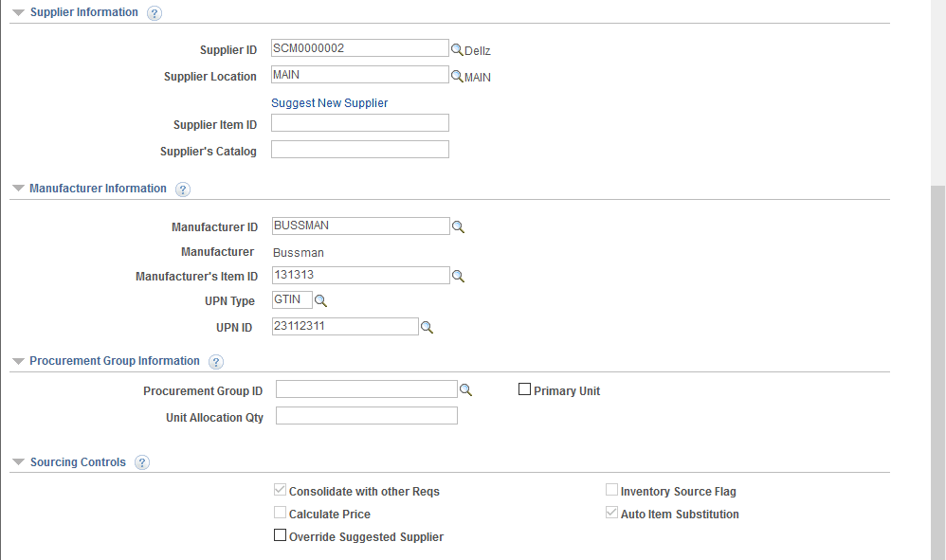Collapse the Manufacturer Information section
The height and width of the screenshot is (560, 946).
18,188
